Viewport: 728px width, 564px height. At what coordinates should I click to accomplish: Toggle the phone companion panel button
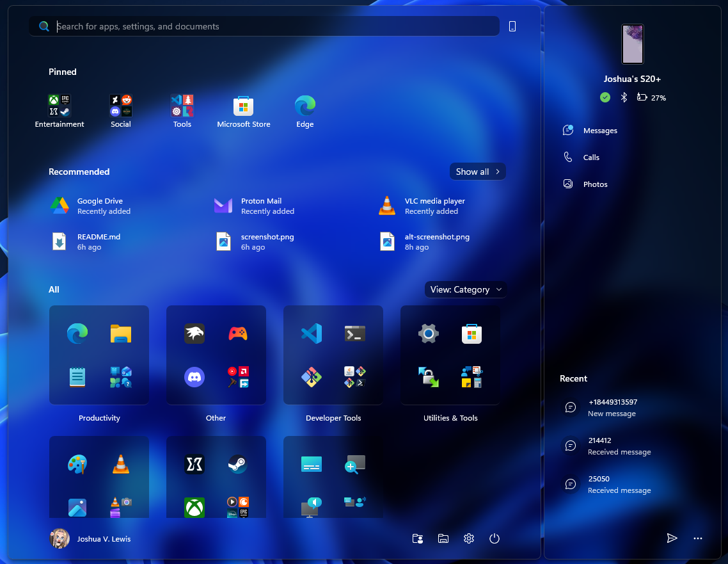[512, 26]
